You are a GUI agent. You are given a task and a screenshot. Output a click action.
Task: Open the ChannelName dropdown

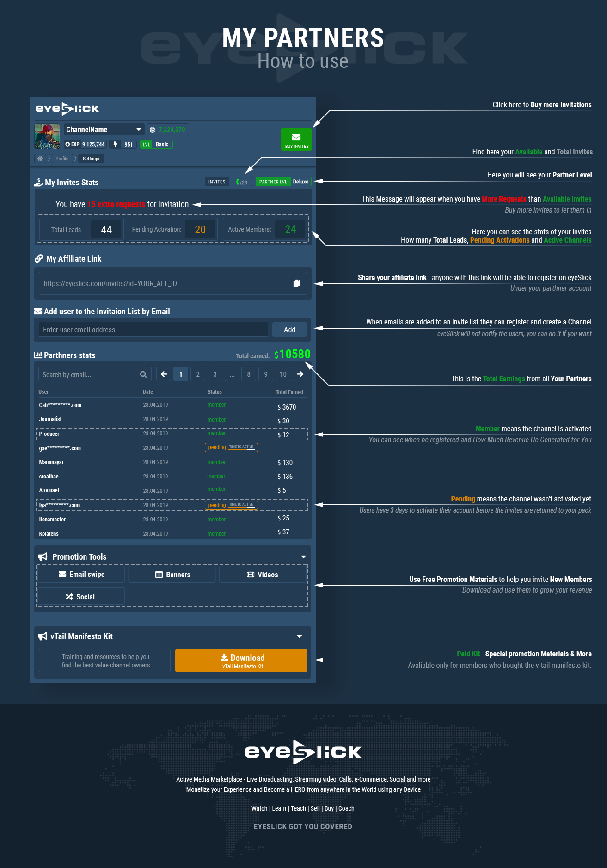pyautogui.click(x=104, y=129)
